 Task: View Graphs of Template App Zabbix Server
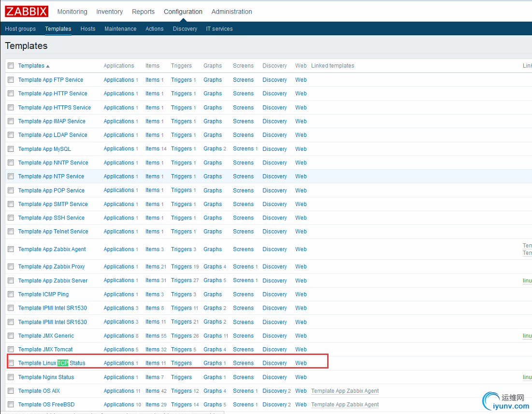pyautogui.click(x=213, y=280)
